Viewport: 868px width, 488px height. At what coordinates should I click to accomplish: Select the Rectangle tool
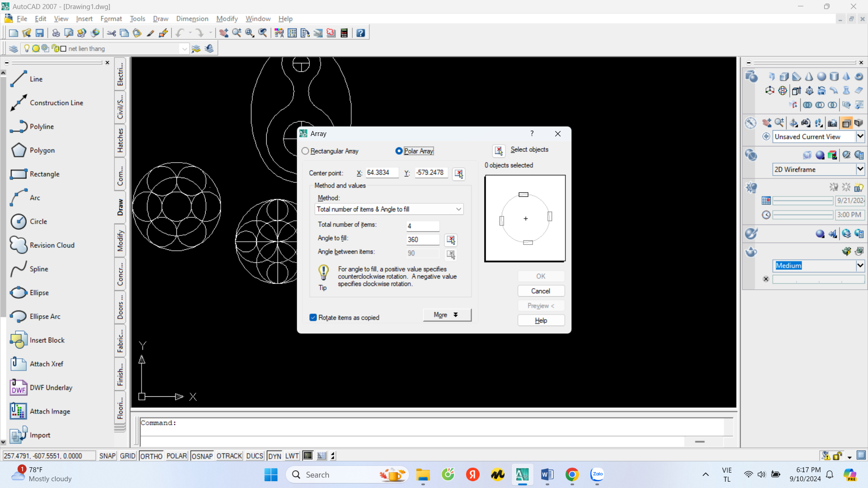pyautogui.click(x=35, y=174)
